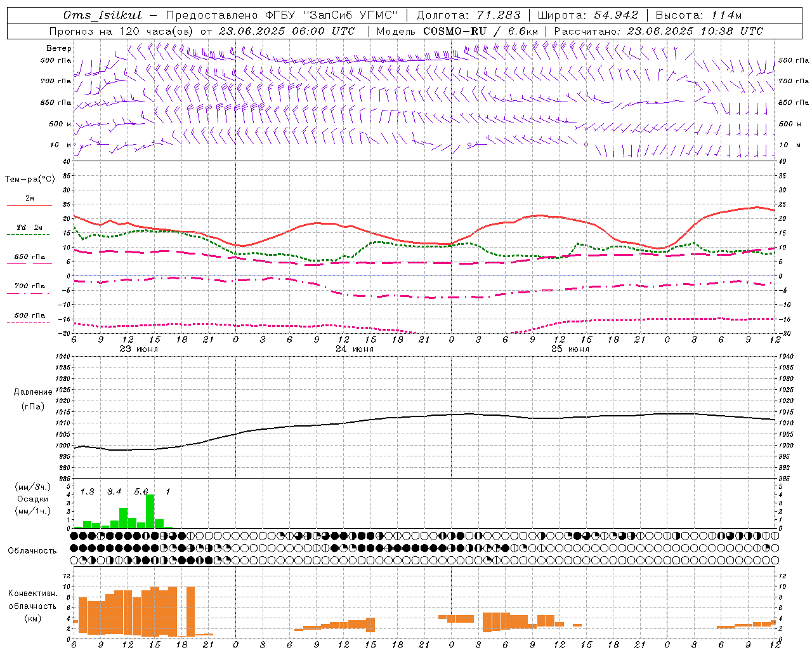
Task: Click 40 on the left temperature axis
Action: click(67, 162)
